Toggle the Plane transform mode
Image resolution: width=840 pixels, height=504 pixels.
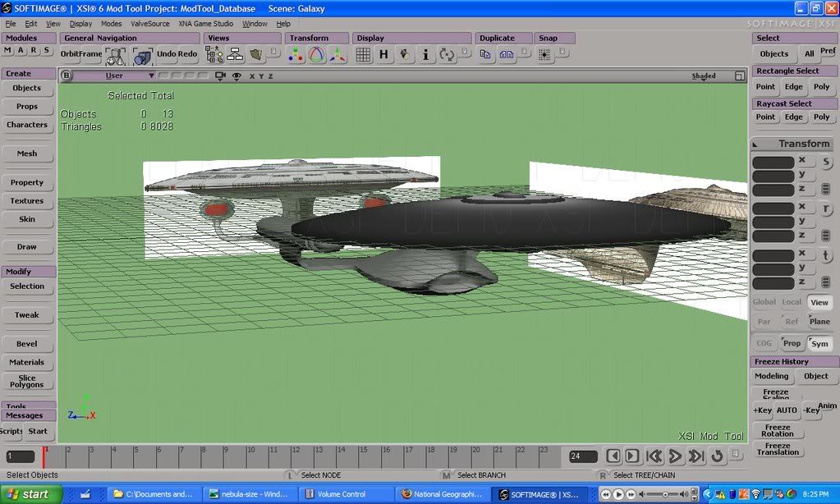point(819,321)
